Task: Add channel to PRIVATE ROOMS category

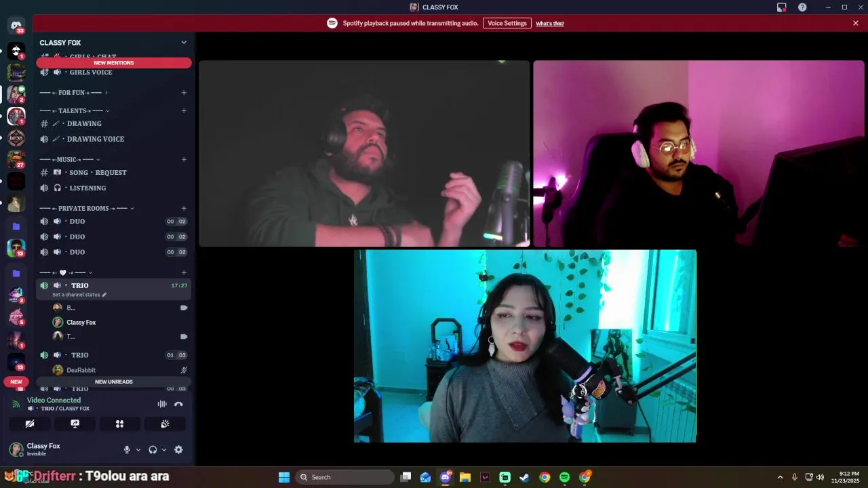Action: tap(184, 208)
